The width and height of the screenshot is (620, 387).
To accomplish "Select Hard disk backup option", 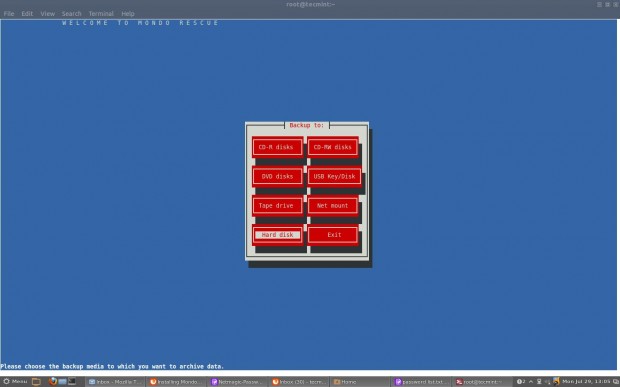I will point(277,235).
